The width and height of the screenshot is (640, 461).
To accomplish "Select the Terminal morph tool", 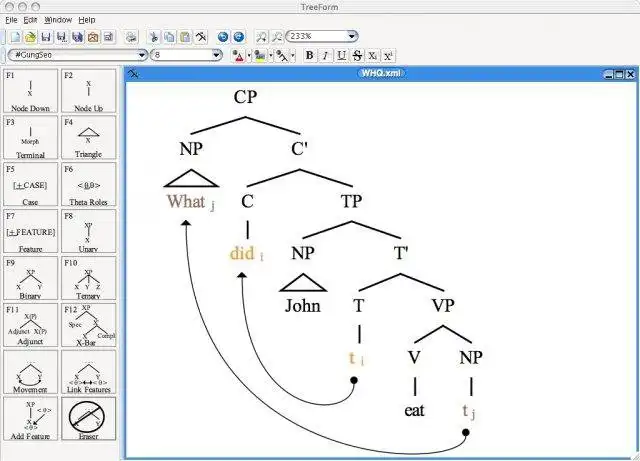I will click(x=31, y=138).
